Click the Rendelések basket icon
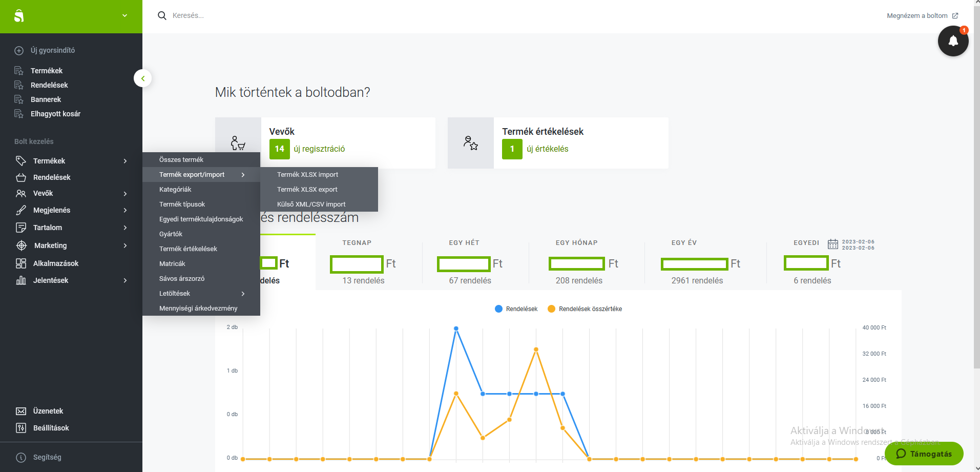The height and width of the screenshot is (472, 980). (x=21, y=177)
